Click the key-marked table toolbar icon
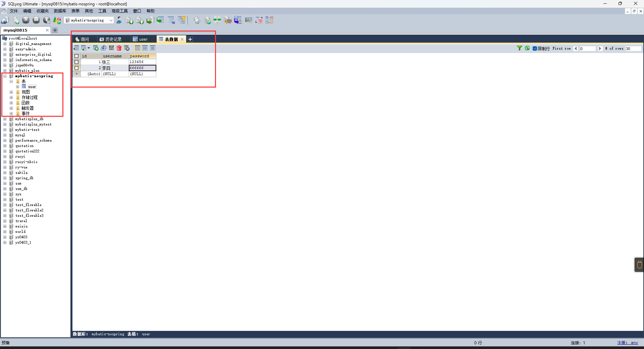Image resolution: width=644 pixels, height=349 pixels. tap(182, 20)
